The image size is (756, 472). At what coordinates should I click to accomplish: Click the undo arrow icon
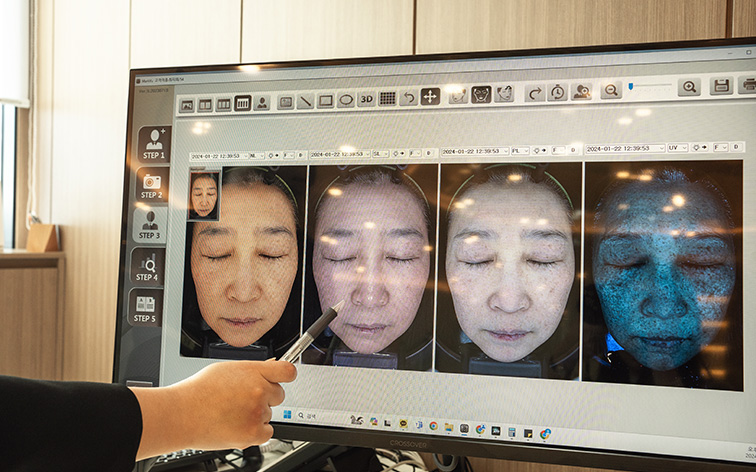pyautogui.click(x=408, y=98)
